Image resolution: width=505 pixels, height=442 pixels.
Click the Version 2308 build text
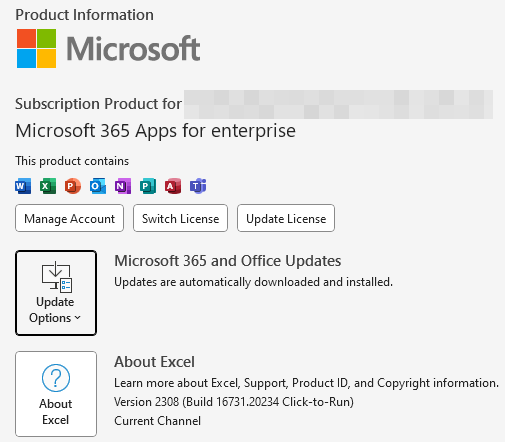[234, 402]
